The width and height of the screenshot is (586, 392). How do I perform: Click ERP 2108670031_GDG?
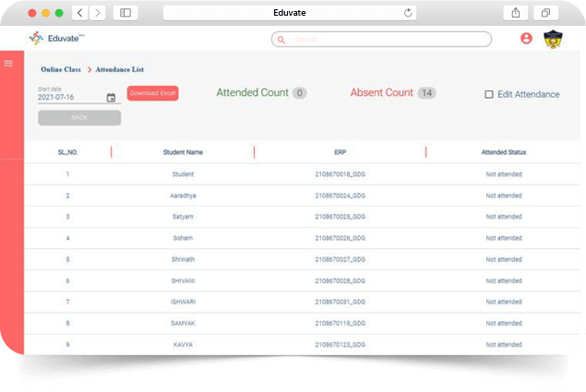(x=341, y=302)
